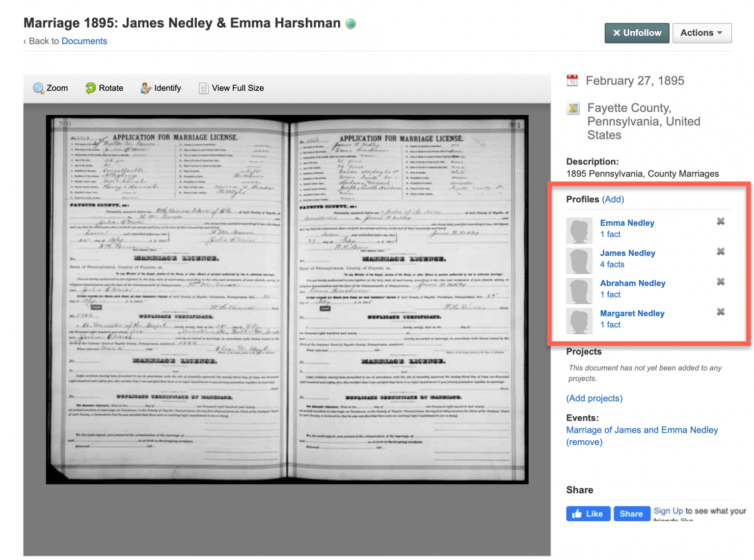Navigate Back to Documents
The height and width of the screenshot is (560, 754).
84,41
